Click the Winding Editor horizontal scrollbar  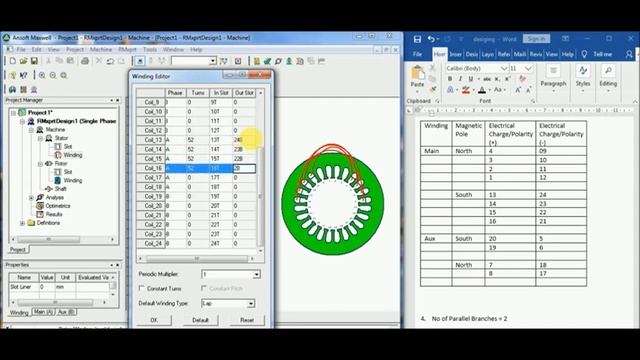click(x=196, y=258)
